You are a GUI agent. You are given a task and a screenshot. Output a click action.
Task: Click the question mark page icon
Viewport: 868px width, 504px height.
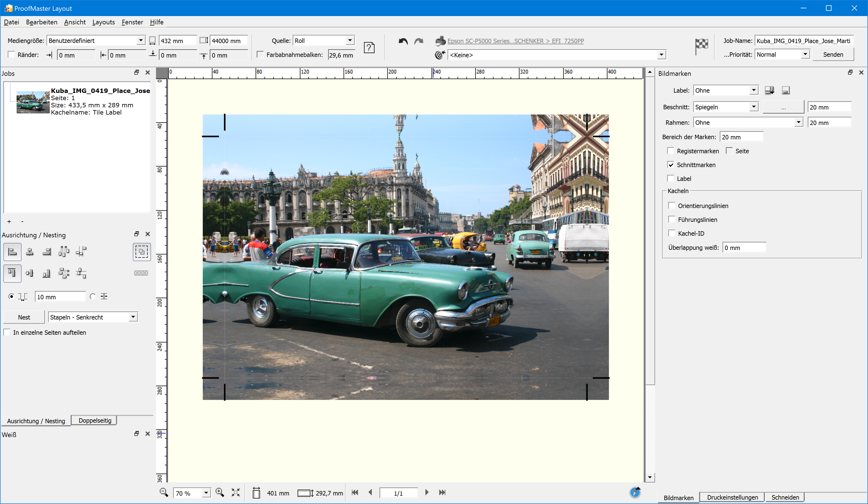(x=369, y=48)
